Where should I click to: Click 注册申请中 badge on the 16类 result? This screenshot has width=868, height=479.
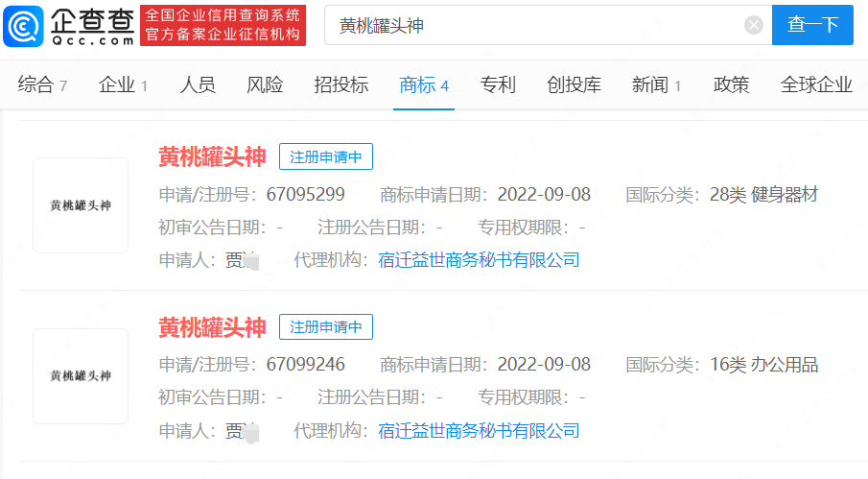click(326, 327)
